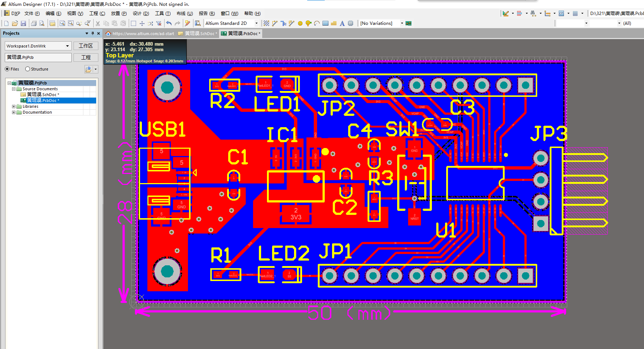
Task: Open the No Variations dropdown
Action: (402, 23)
